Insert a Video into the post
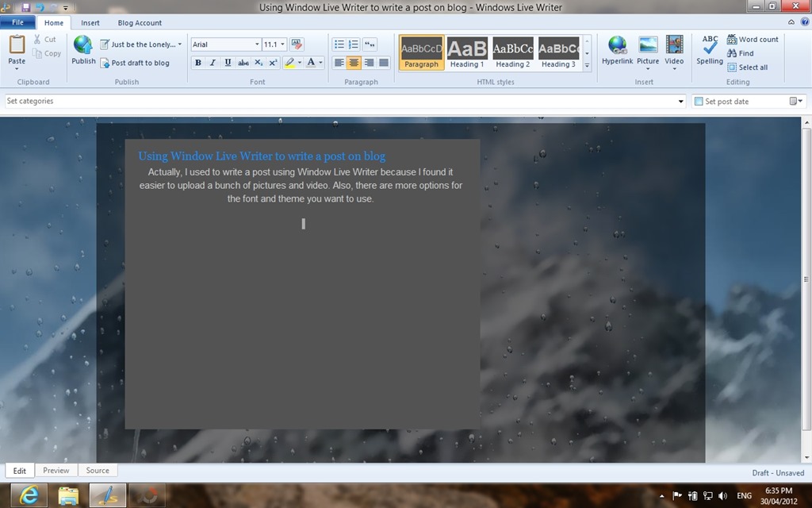 tap(674, 52)
